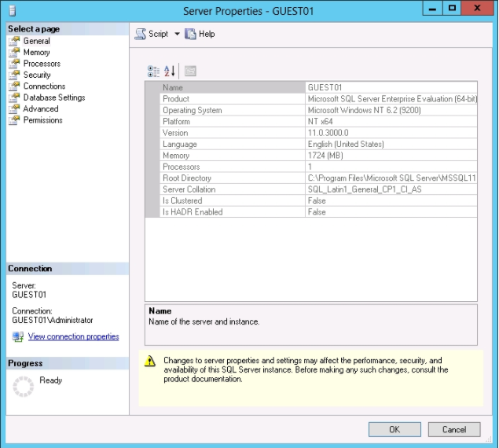The image size is (499, 448).
Task: Click the Product edition value cell
Action: pos(391,99)
